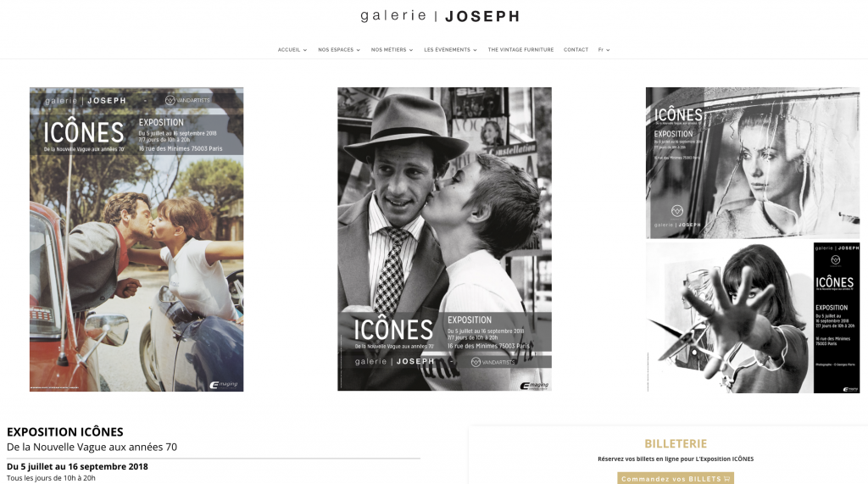Open the woman in car window poster
868x484 pixels.
coord(753,163)
